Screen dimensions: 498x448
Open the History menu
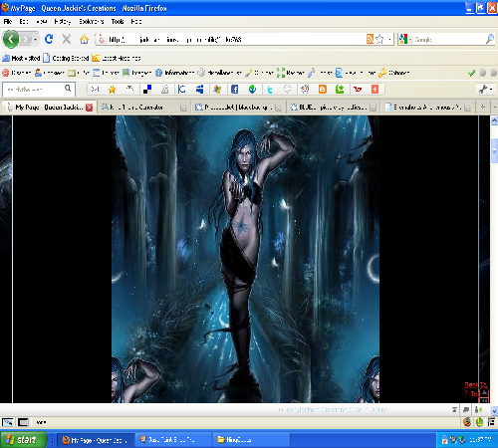[63, 22]
